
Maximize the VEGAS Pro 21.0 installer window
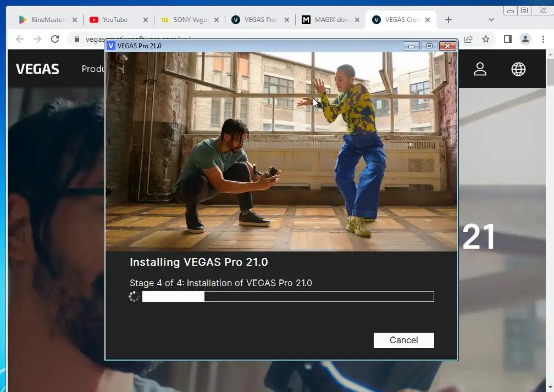click(x=429, y=46)
